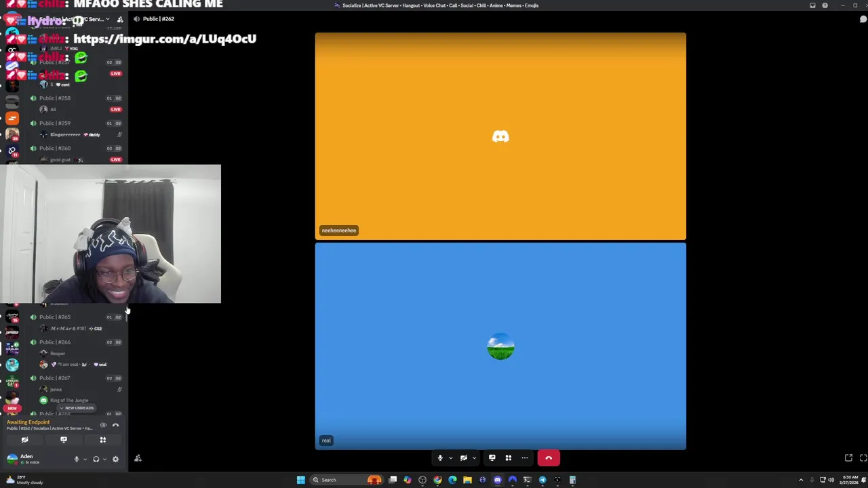Viewport: 868px width, 488px height.
Task: Open noise suppression icon beside Awaiting Endpoint
Action: [x=103, y=426]
